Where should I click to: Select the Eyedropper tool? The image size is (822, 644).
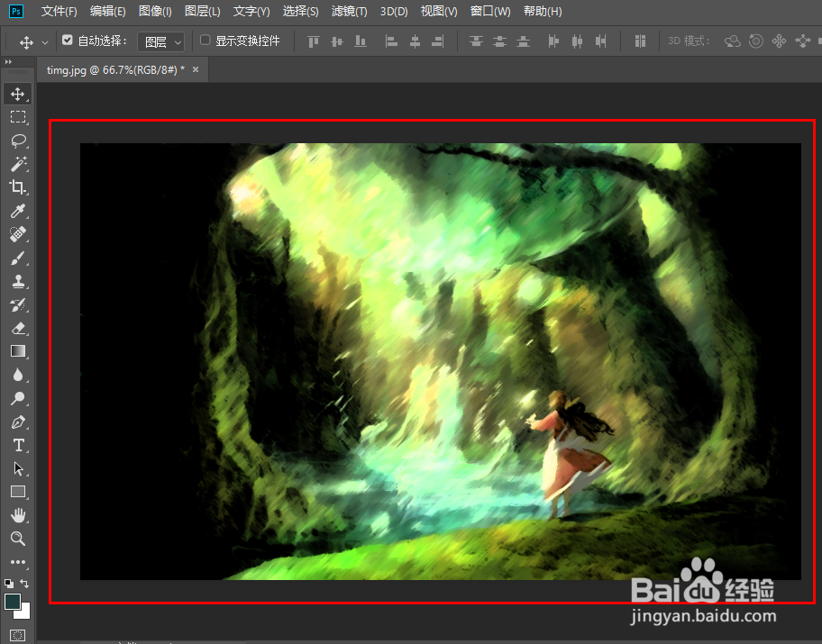pyautogui.click(x=18, y=211)
